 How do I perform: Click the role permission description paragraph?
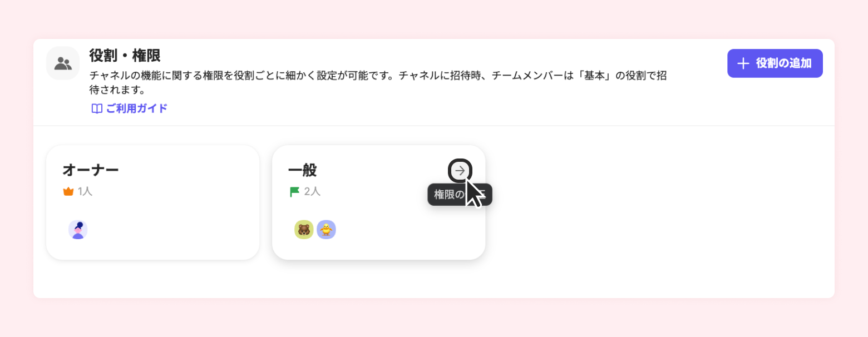[x=378, y=82]
